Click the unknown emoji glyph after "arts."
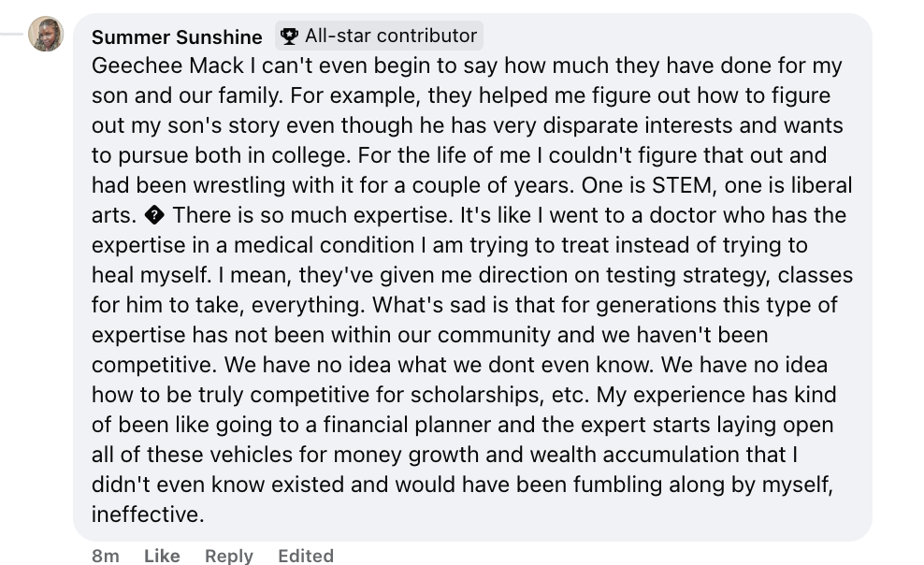The width and height of the screenshot is (924, 565). pos(155,215)
